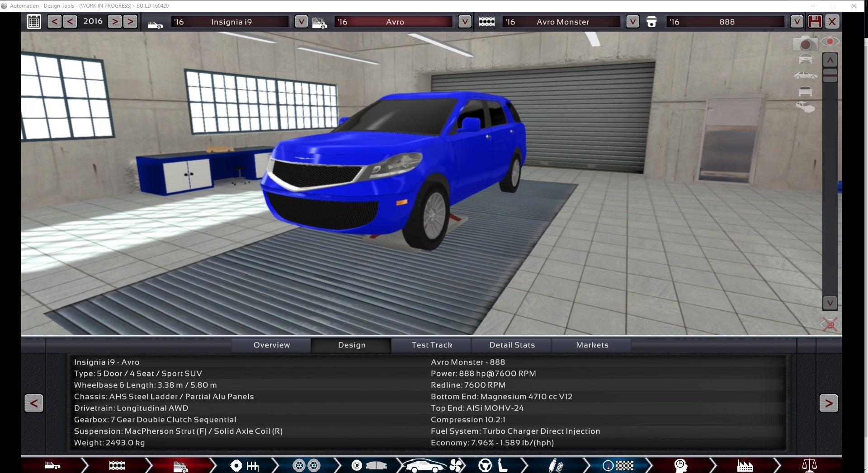Jump forward several years with double-right arrow
The image size is (868, 473).
click(x=130, y=21)
